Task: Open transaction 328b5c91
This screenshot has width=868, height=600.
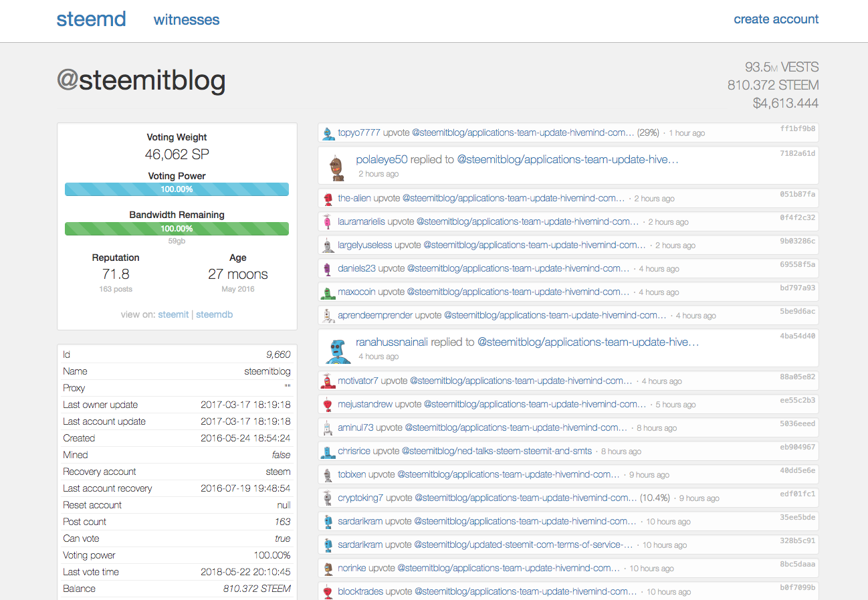Action: 798,540
